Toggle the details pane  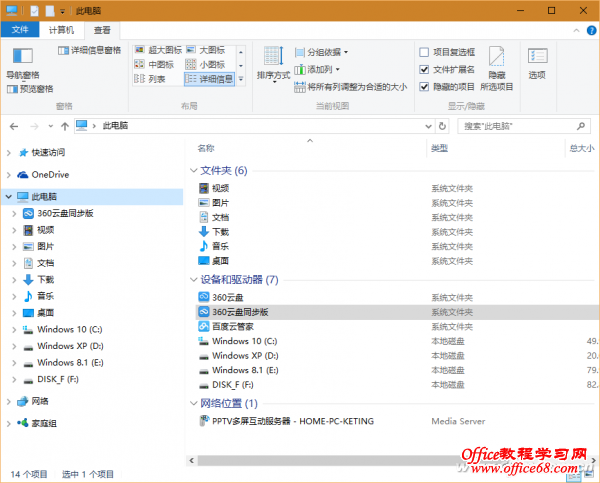[89, 50]
